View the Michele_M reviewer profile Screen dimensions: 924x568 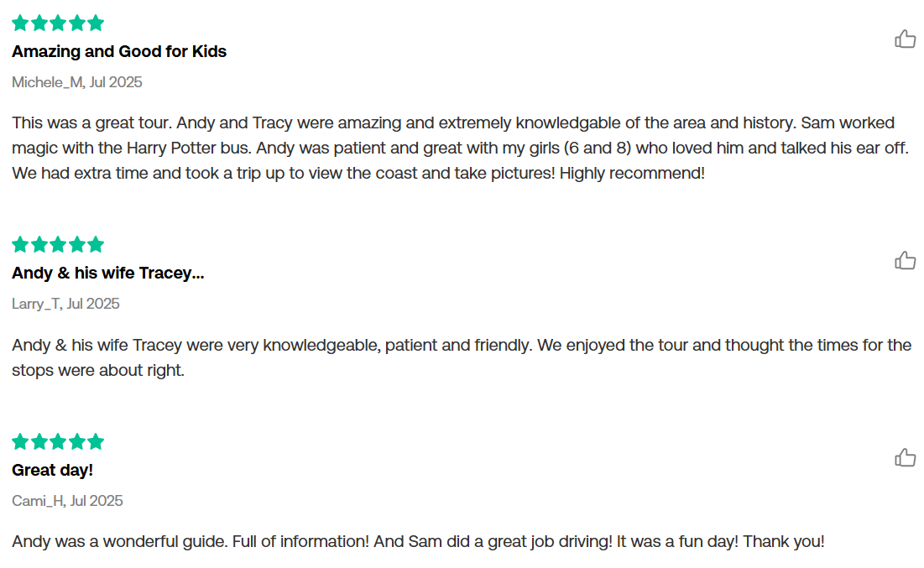tap(48, 82)
